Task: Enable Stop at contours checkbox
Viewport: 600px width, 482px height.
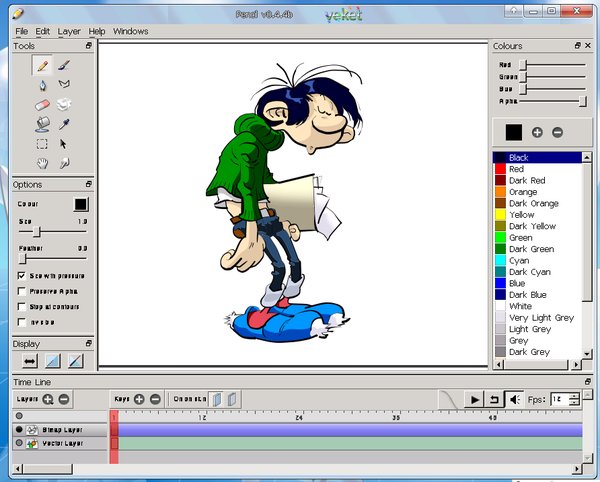Action: tap(22, 307)
